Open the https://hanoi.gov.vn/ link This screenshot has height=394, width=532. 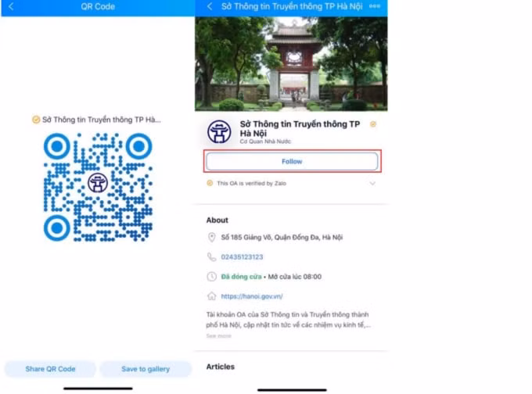(252, 296)
